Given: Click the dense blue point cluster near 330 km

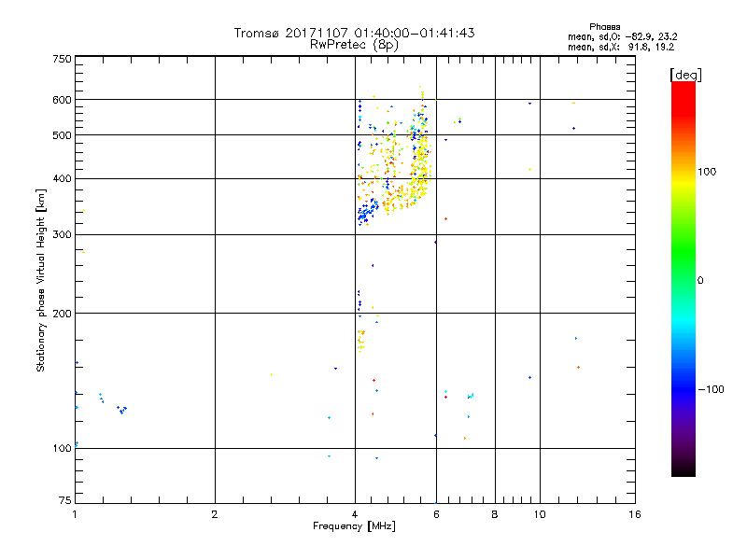Looking at the screenshot, I should (368, 212).
